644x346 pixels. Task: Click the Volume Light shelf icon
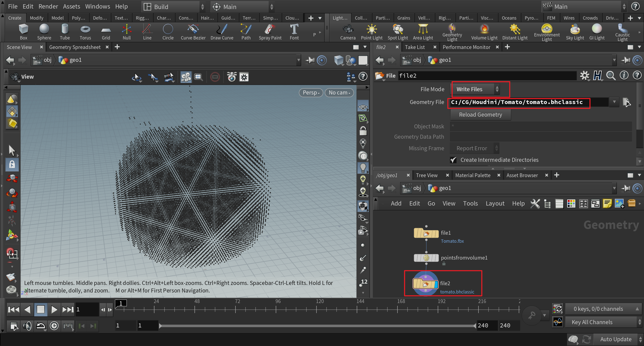tap(484, 29)
